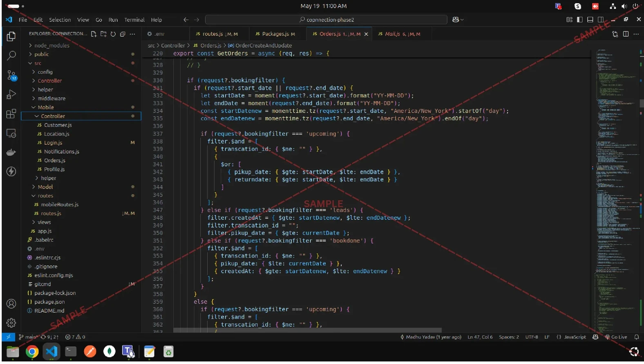Screen dimensions: 644x364
Task: Click the remote window indicator in status bar
Action: (8, 337)
